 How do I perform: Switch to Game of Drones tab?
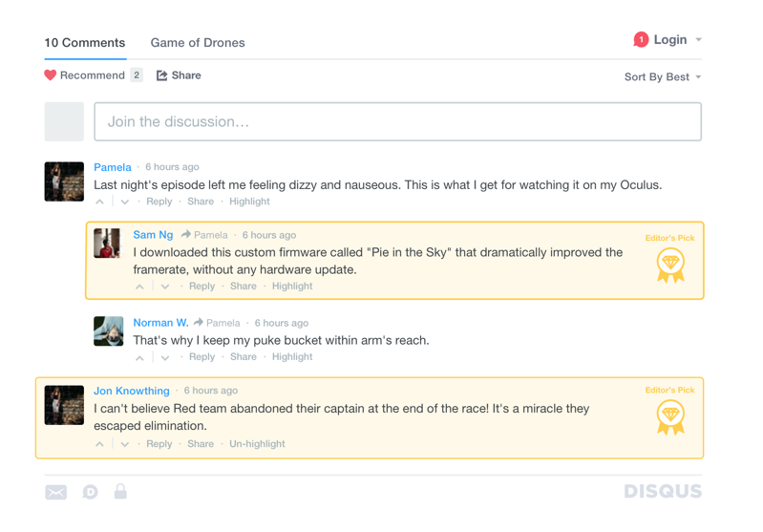(198, 43)
